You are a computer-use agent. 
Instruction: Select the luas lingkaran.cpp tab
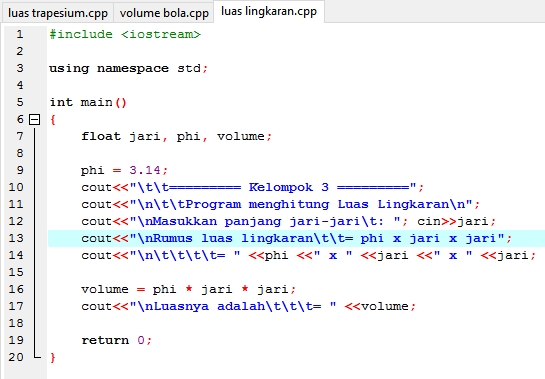coord(269,11)
